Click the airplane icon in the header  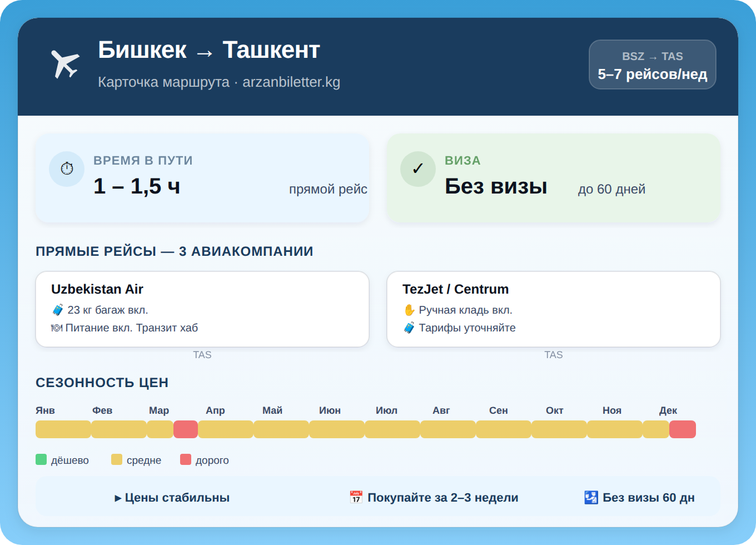65,64
